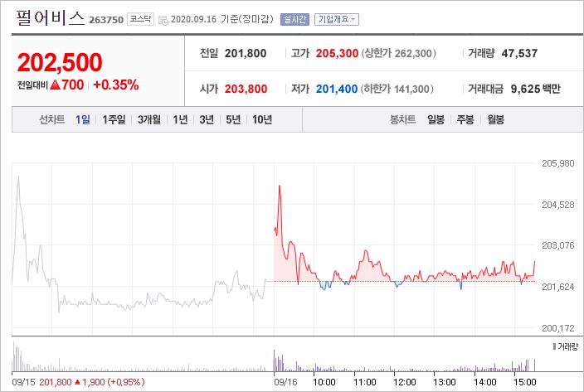Click the 200,172 price axis label
This screenshot has height=392, width=584.
[558, 328]
